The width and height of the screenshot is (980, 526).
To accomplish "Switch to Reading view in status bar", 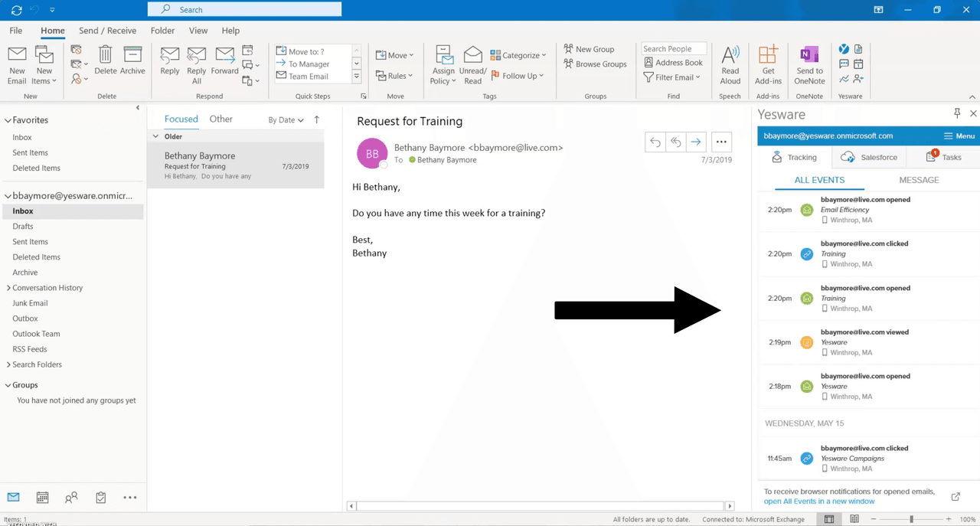I will pos(854,519).
